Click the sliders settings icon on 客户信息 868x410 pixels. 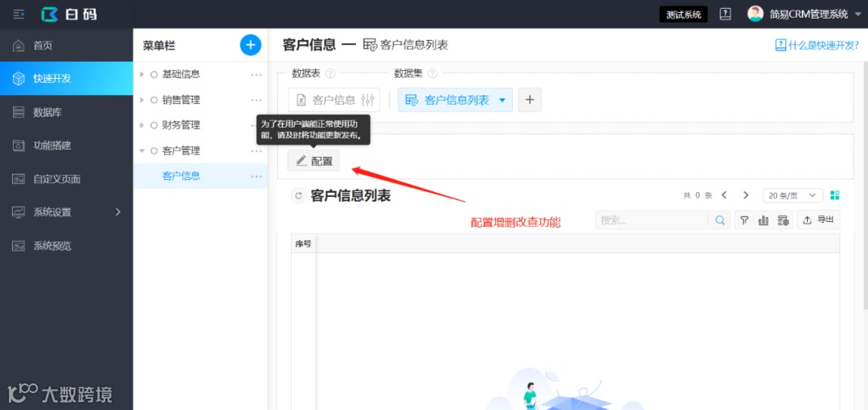coord(367,100)
